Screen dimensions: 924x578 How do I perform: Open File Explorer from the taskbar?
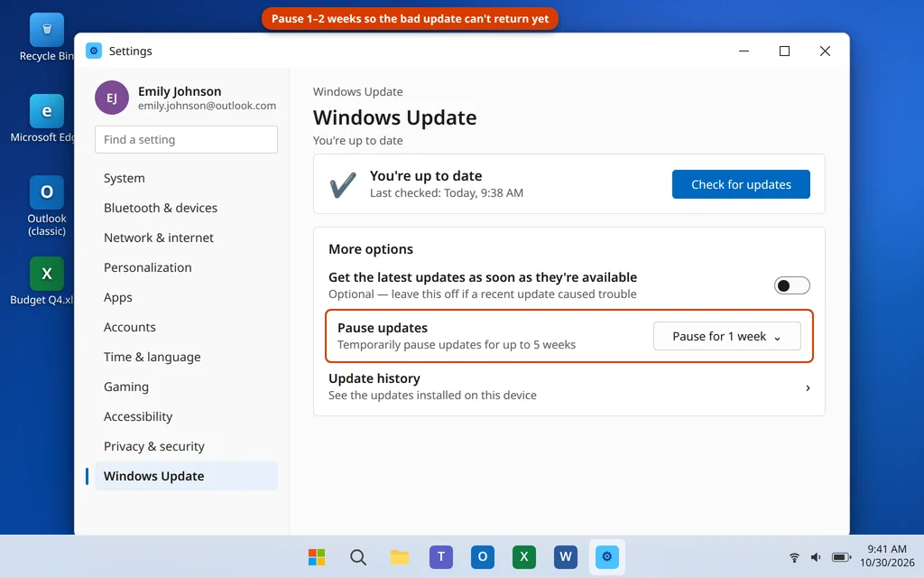coord(400,556)
